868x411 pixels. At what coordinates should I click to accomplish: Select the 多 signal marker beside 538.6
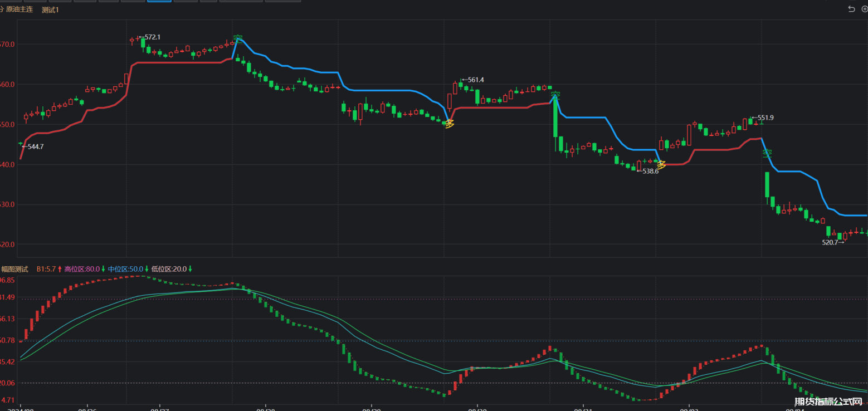[x=661, y=165]
